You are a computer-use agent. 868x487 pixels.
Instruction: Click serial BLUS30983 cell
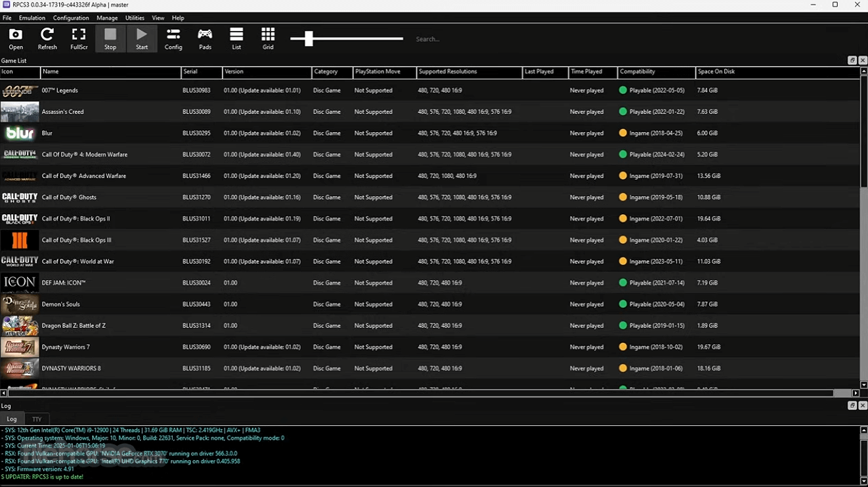pyautogui.click(x=196, y=91)
